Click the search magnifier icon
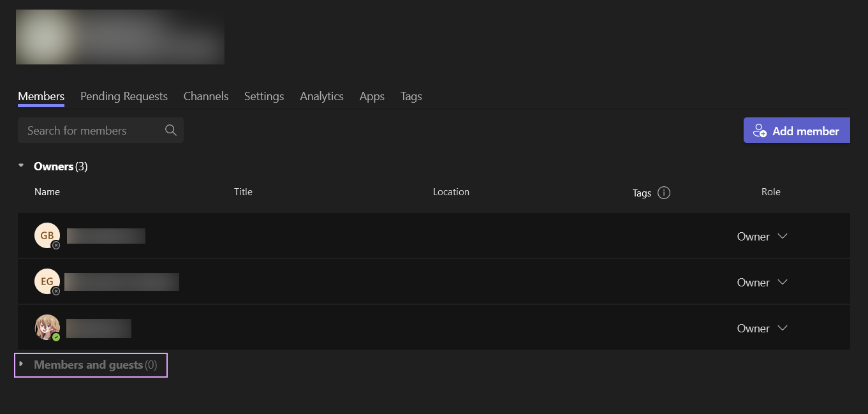The image size is (868, 414). click(170, 130)
